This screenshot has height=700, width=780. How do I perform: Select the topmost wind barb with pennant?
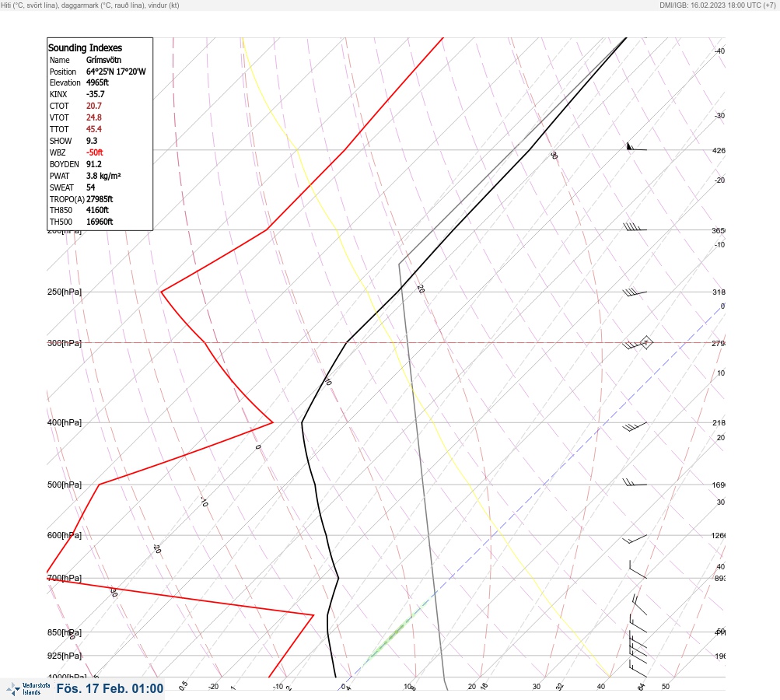(636, 147)
